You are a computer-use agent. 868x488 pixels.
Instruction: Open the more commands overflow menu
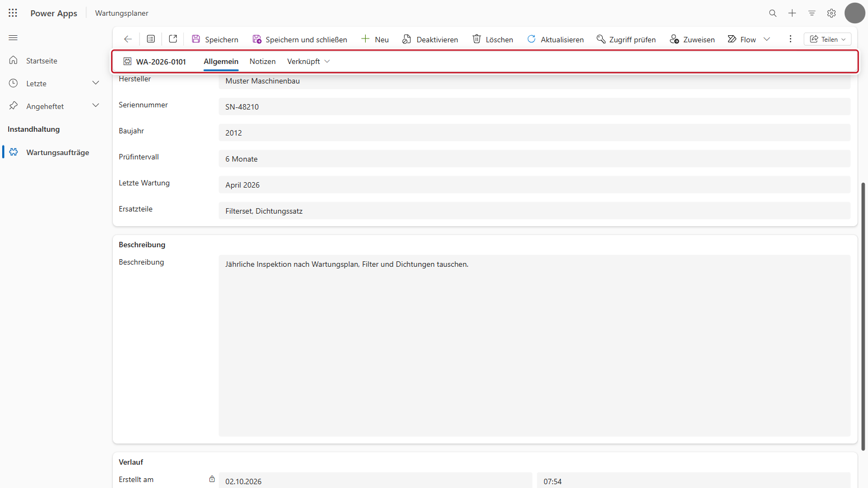pos(790,39)
